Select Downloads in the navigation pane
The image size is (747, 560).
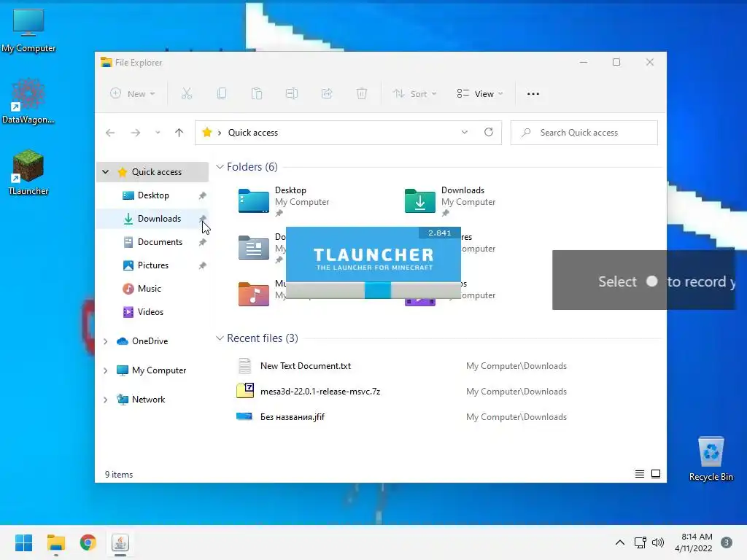click(x=152, y=219)
